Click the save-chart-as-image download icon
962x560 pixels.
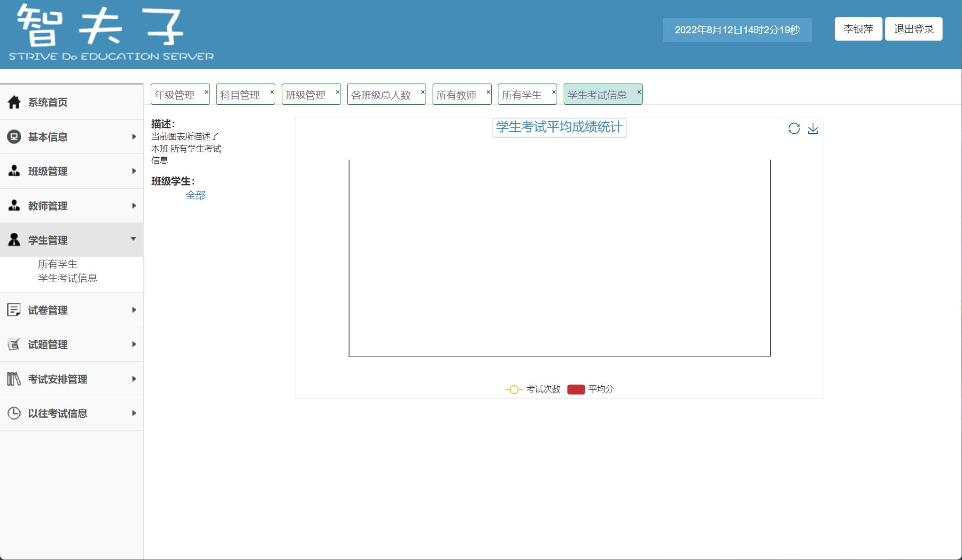pyautogui.click(x=813, y=129)
